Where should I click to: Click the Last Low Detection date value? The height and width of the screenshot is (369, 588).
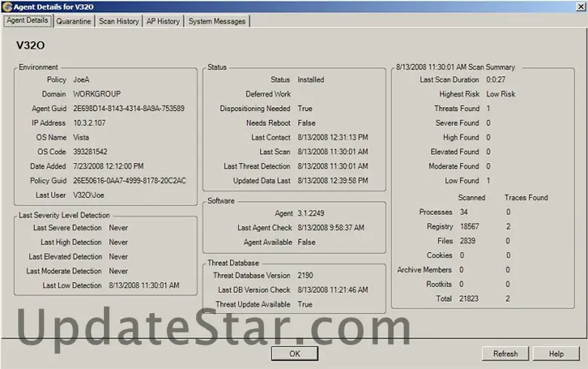tap(144, 285)
